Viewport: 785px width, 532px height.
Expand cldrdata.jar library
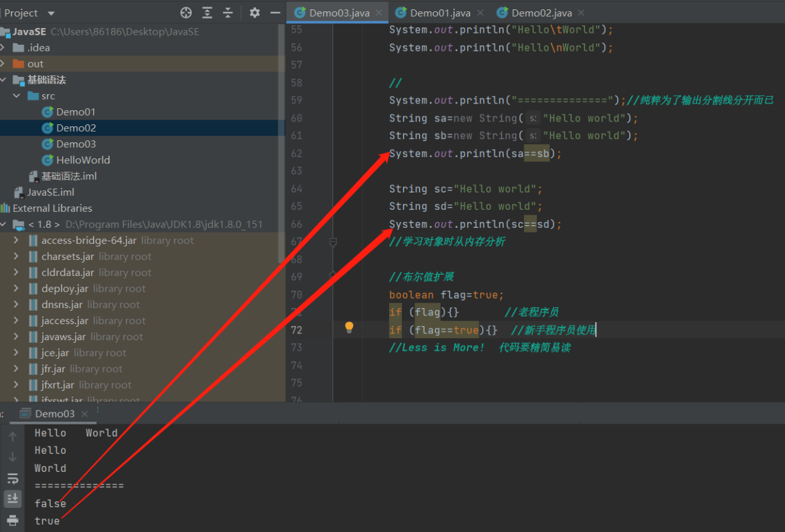click(x=17, y=272)
